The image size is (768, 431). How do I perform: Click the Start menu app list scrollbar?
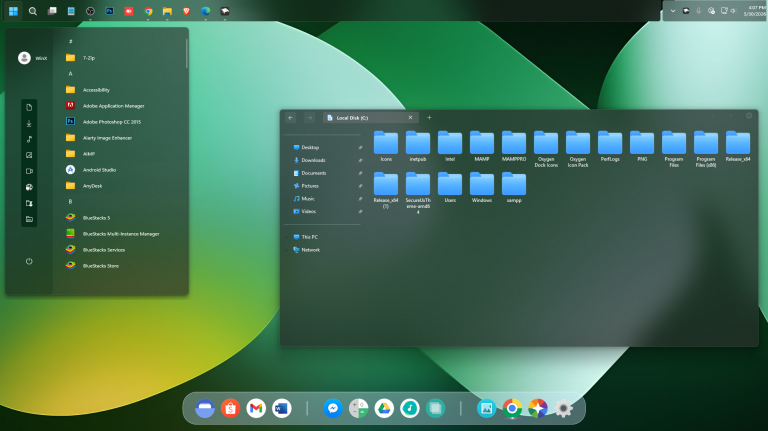coord(187,53)
